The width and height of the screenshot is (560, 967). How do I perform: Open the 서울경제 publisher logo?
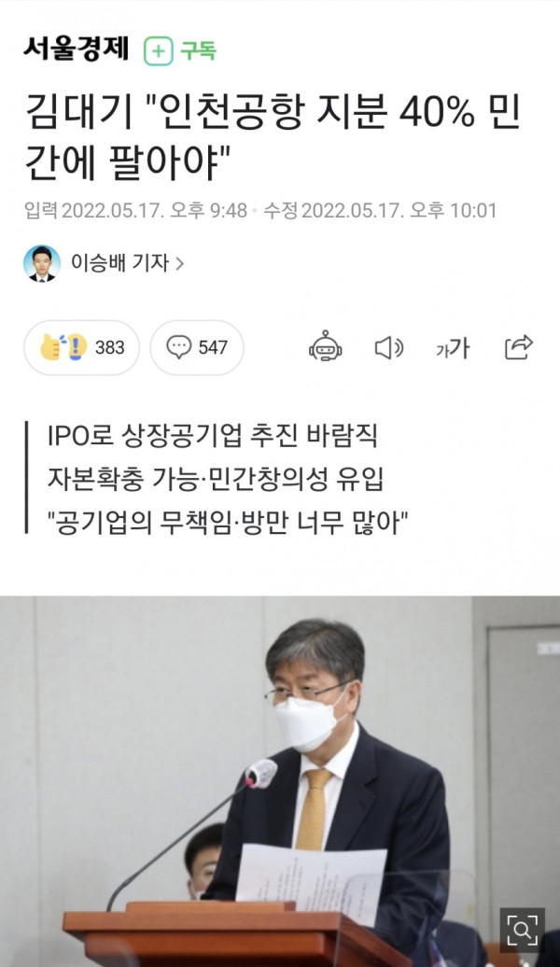point(76,49)
